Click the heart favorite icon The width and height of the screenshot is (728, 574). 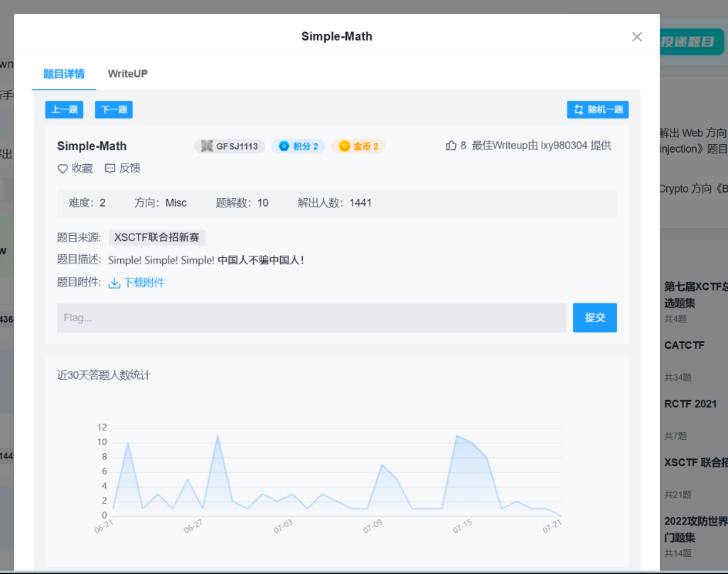pos(63,168)
